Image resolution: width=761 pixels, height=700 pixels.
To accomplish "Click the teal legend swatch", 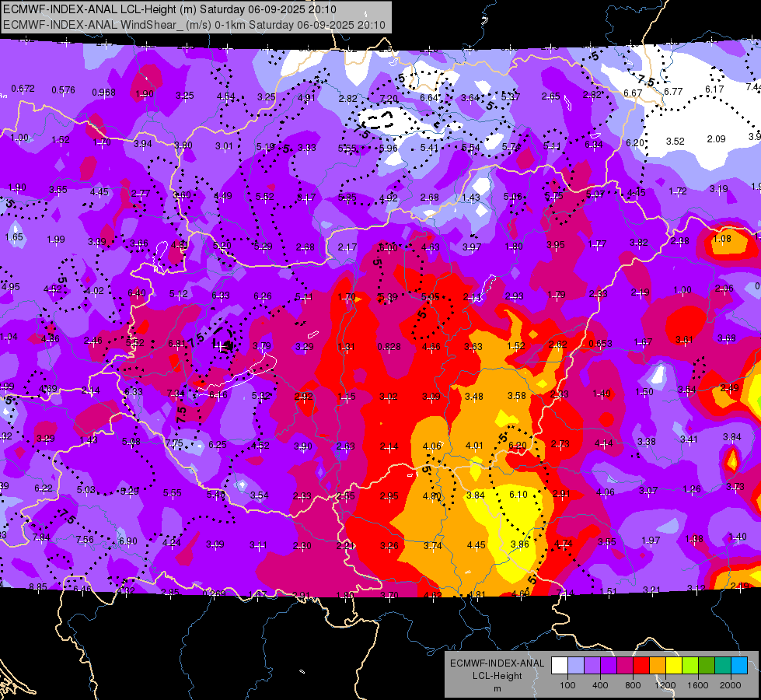I will click(x=723, y=666).
